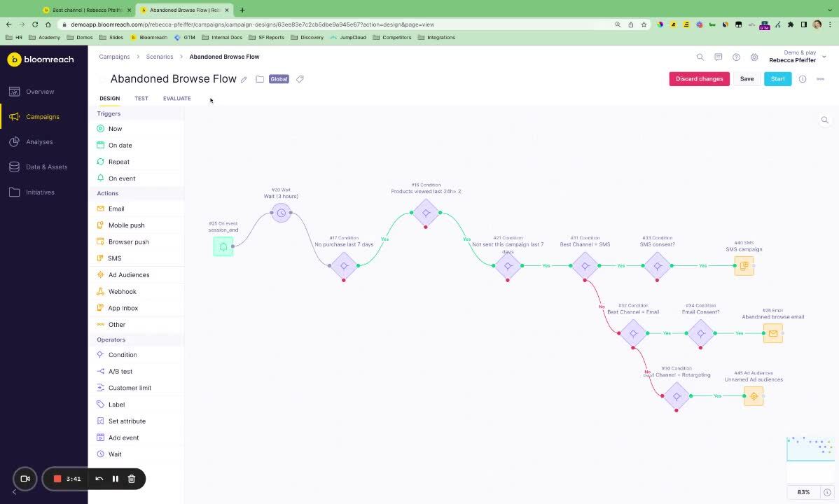Select the Abandoned browse email node
Screen dimensions: 839x504
pyautogui.click(x=772, y=333)
